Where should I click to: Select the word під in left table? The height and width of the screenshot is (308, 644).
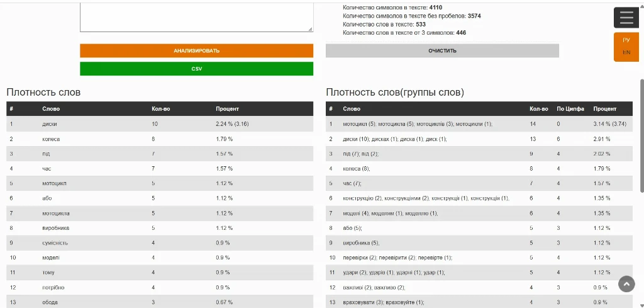46,154
